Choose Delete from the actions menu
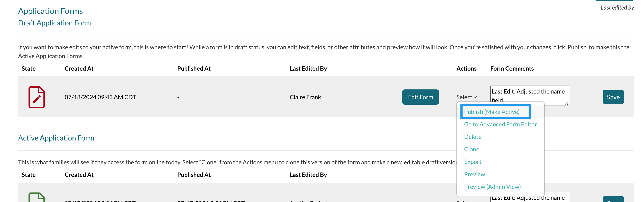The width and height of the screenshot is (644, 202). (472, 137)
